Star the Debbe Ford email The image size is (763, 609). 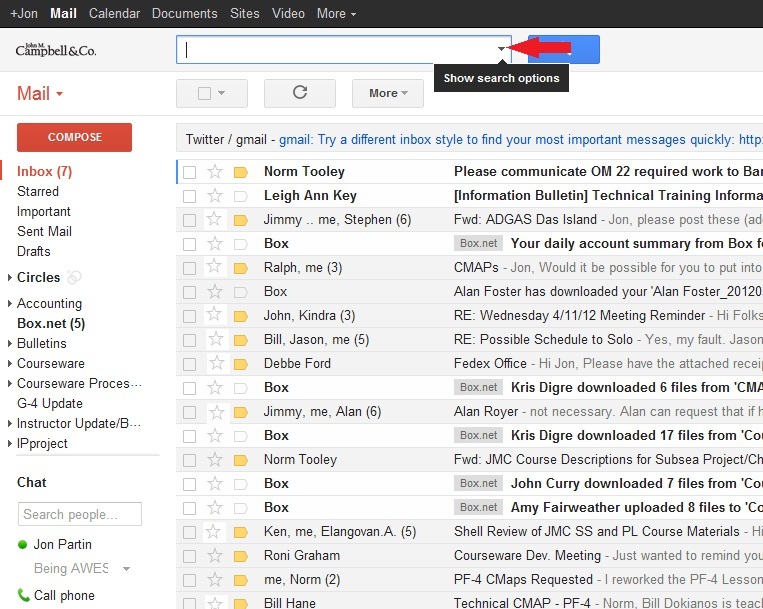[217, 363]
